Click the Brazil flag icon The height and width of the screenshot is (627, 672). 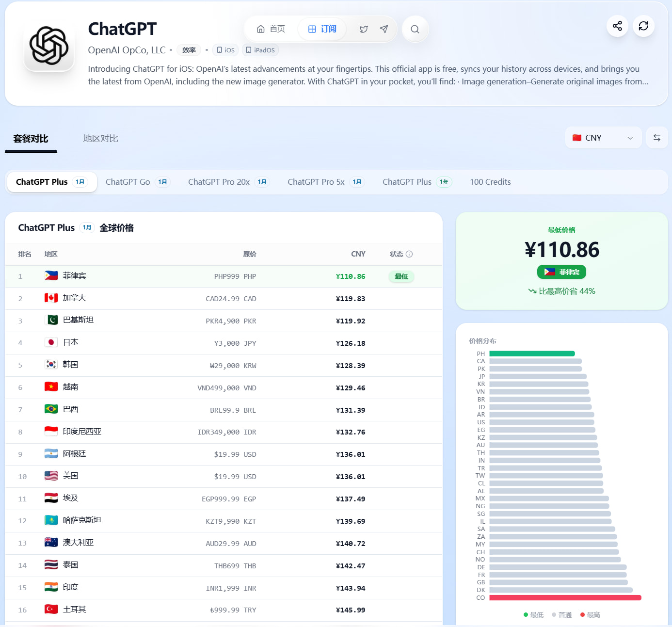pyautogui.click(x=51, y=409)
